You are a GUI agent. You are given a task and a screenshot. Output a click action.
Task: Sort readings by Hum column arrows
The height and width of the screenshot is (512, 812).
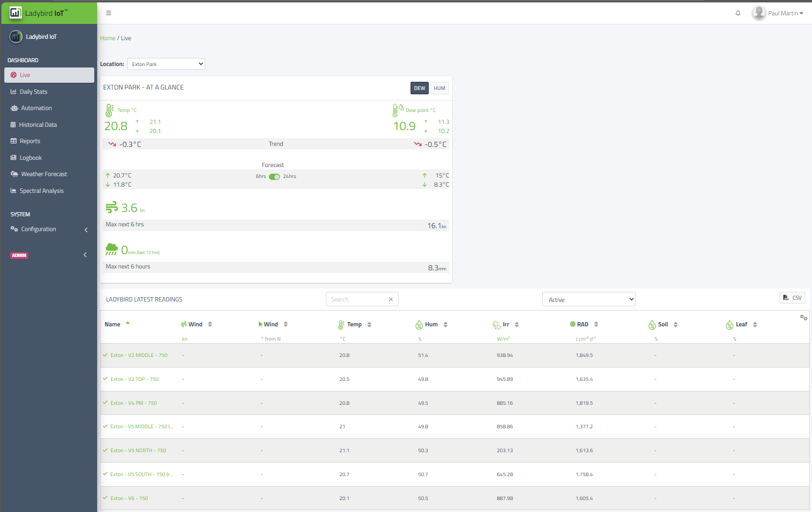[x=445, y=324]
